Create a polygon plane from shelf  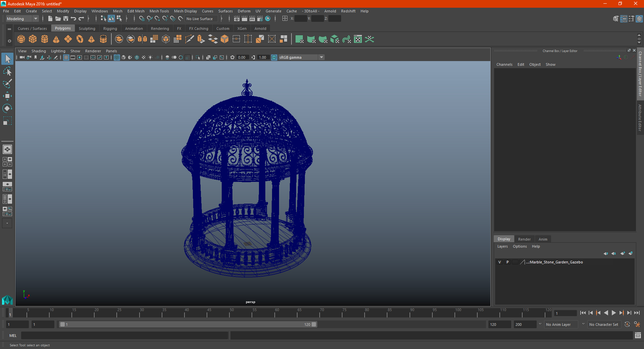[68, 39]
